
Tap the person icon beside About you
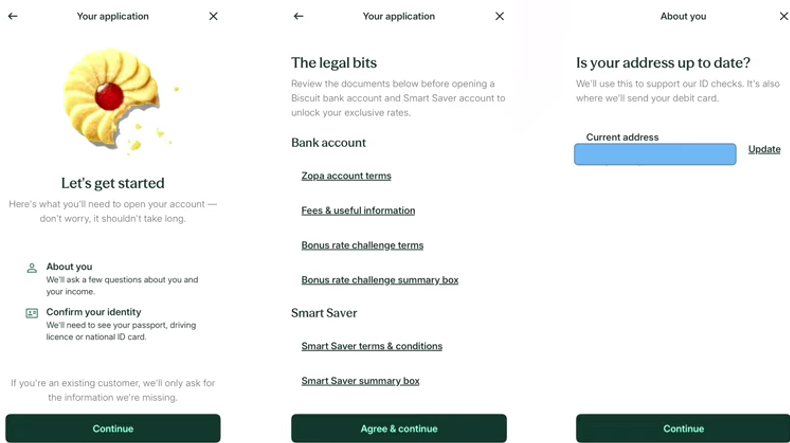coord(32,268)
